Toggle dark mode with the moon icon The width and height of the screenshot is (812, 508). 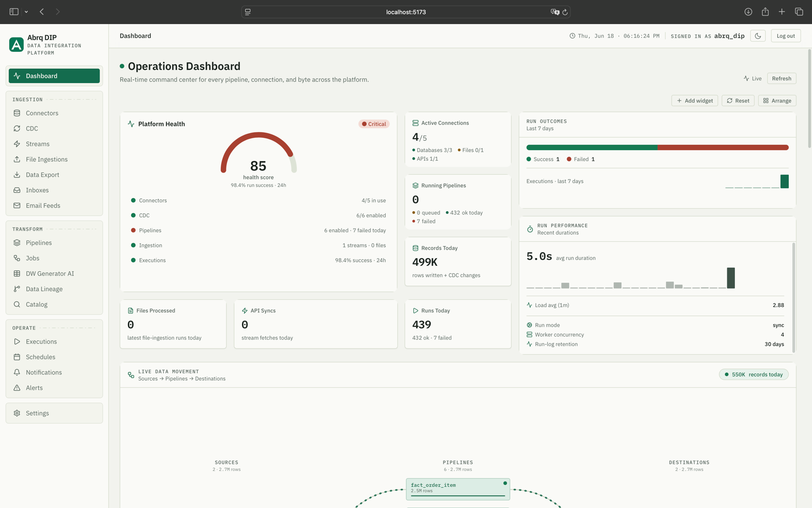pos(758,36)
